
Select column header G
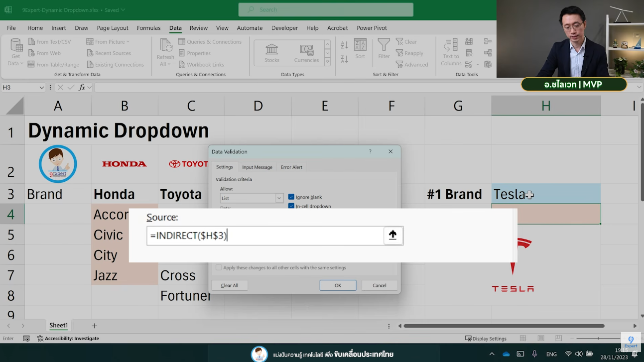(458, 106)
